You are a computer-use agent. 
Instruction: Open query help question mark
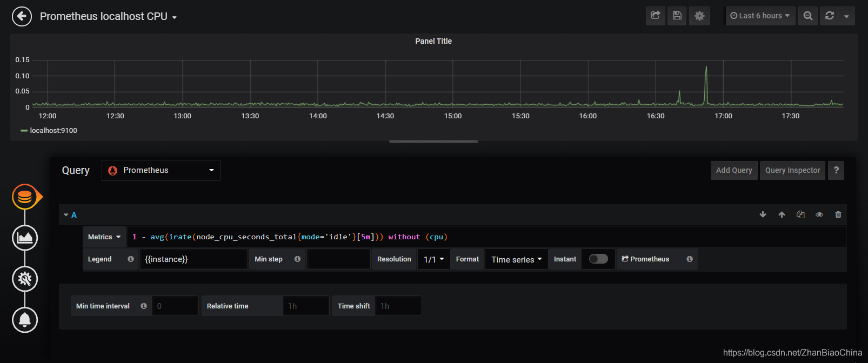[x=836, y=170]
